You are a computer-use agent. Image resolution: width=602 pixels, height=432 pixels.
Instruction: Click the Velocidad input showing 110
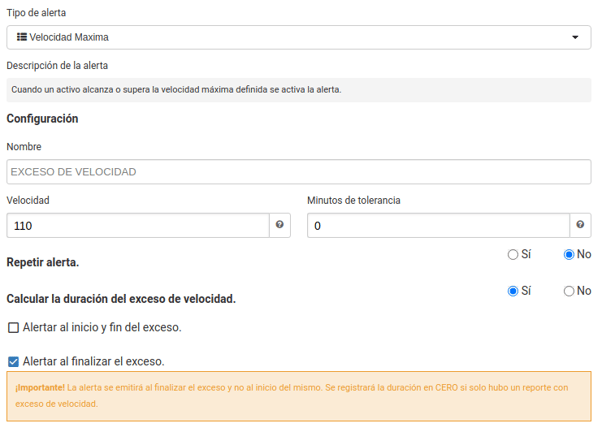tap(138, 225)
